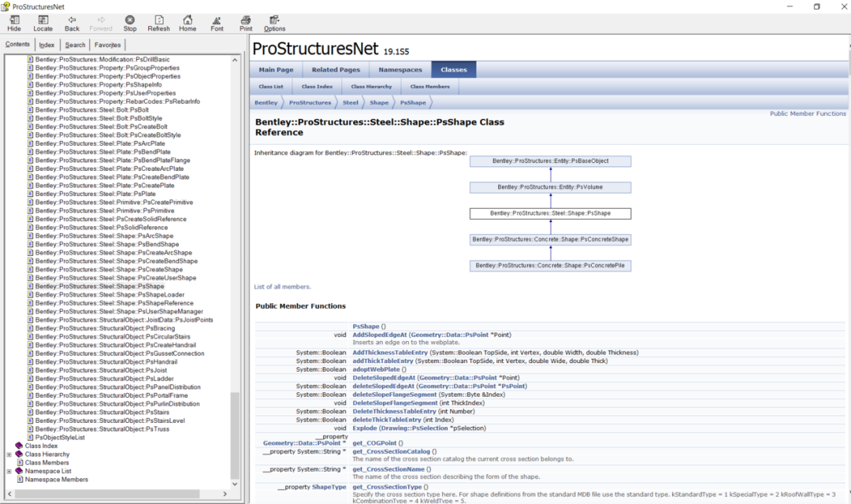851x504 pixels.
Task: Click the Class Hierarchy book icon
Action: point(19,454)
